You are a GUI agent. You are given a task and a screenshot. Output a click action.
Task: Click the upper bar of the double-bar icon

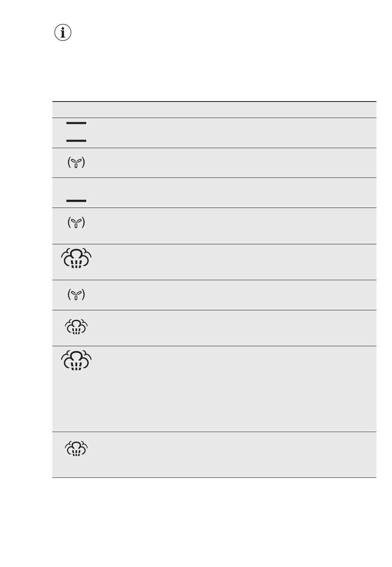[x=76, y=123]
